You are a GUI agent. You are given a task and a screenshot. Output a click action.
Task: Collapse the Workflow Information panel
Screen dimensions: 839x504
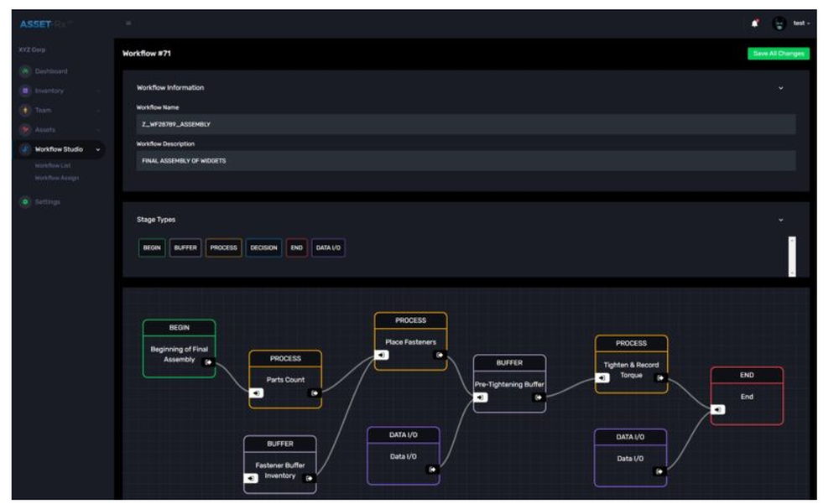coord(780,88)
